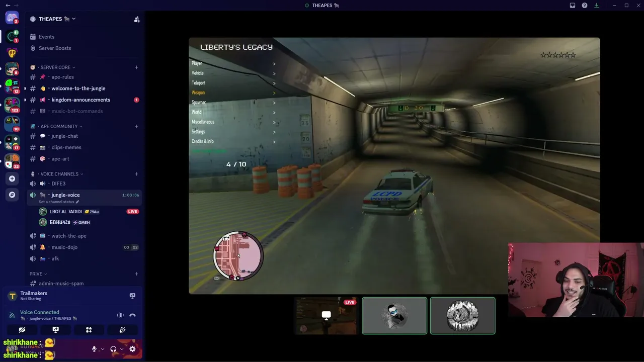Open Discord direct messages home icon
The height and width of the screenshot is (362, 644).
point(12,18)
